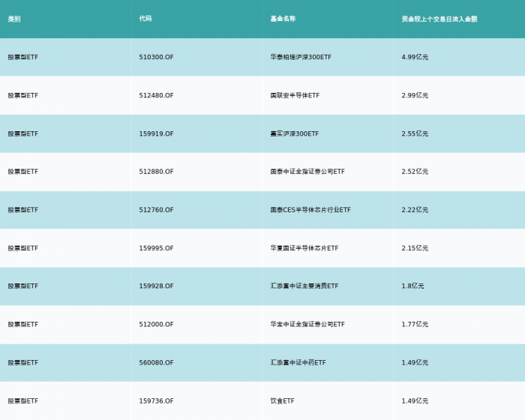The image size is (525, 420).
Task: Select the 饮食ETF fund name
Action: coord(282,401)
